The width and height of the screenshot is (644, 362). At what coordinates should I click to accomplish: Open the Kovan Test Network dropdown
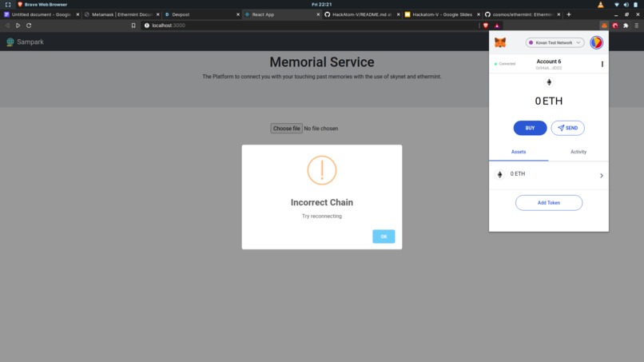555,42
